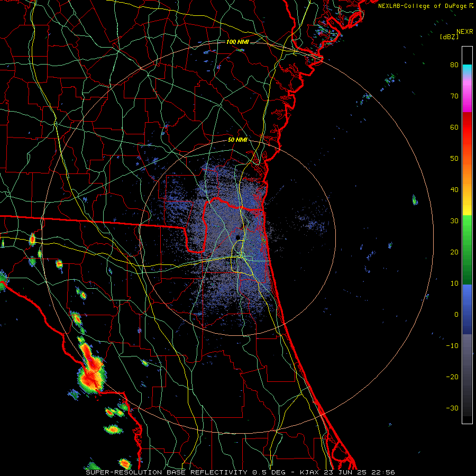Click the 50 NMI range ring label

[x=237, y=140]
